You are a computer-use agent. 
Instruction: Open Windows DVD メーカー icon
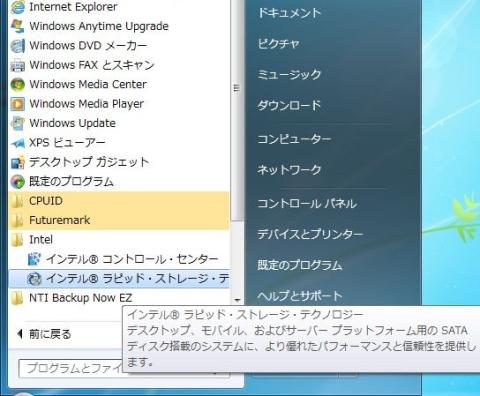(18, 46)
